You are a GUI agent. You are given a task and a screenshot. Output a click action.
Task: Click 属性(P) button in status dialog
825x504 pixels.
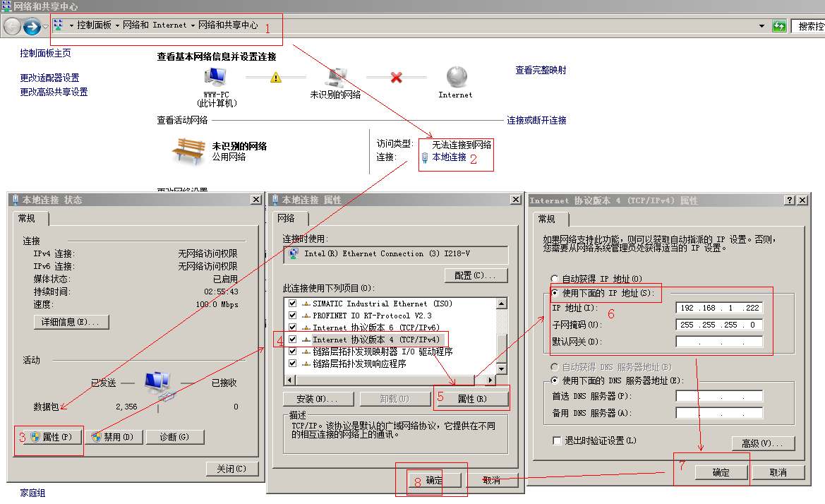tap(52, 437)
